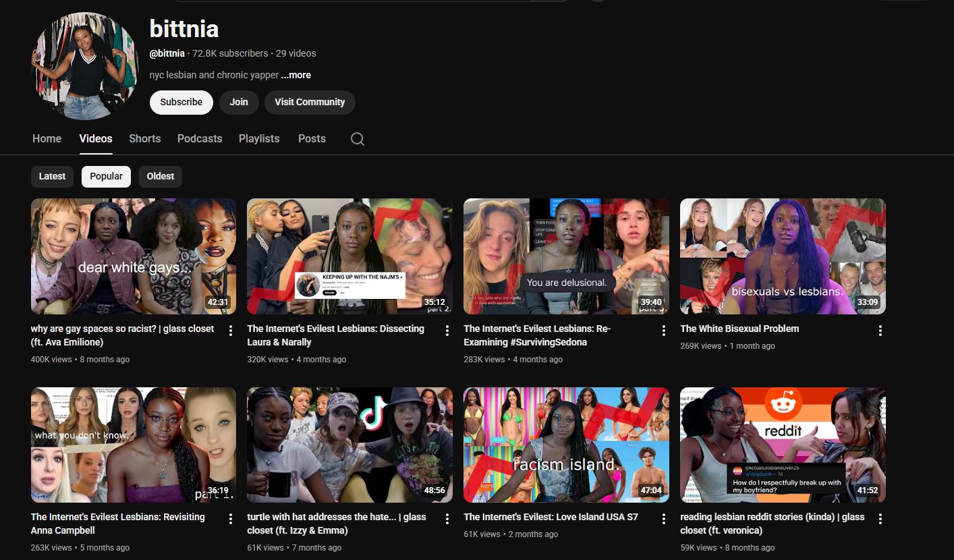Switch to the Playlists tab
The image size is (954, 560).
point(259,138)
